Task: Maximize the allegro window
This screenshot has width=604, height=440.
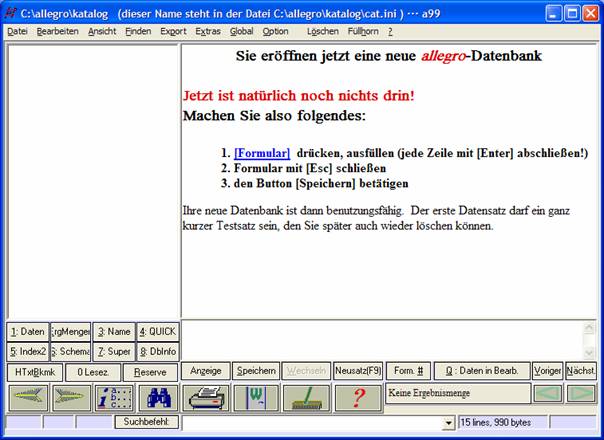Action: pyautogui.click(x=572, y=13)
